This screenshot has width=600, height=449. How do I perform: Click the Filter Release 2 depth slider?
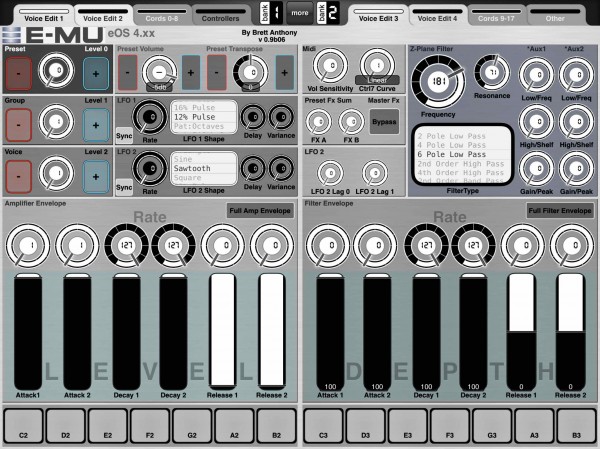pyautogui.click(x=571, y=331)
